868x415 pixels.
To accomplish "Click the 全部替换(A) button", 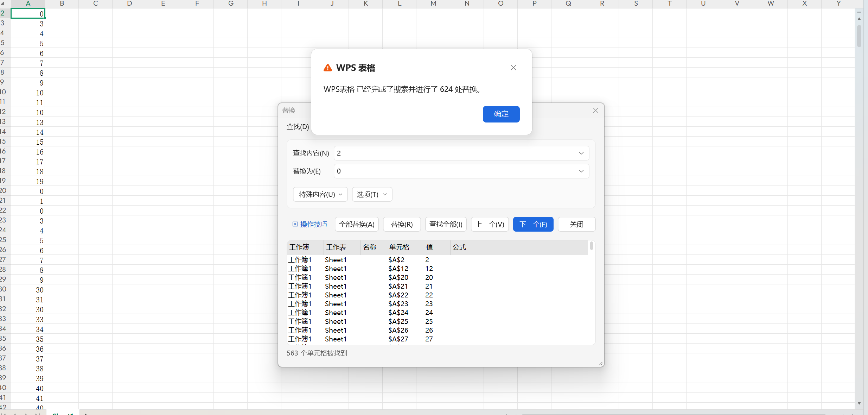I will pyautogui.click(x=357, y=224).
